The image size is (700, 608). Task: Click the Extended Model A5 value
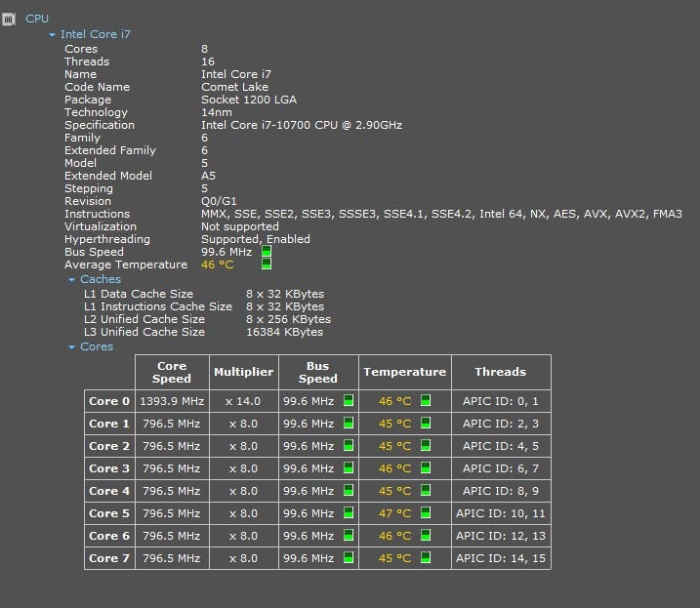click(x=209, y=176)
